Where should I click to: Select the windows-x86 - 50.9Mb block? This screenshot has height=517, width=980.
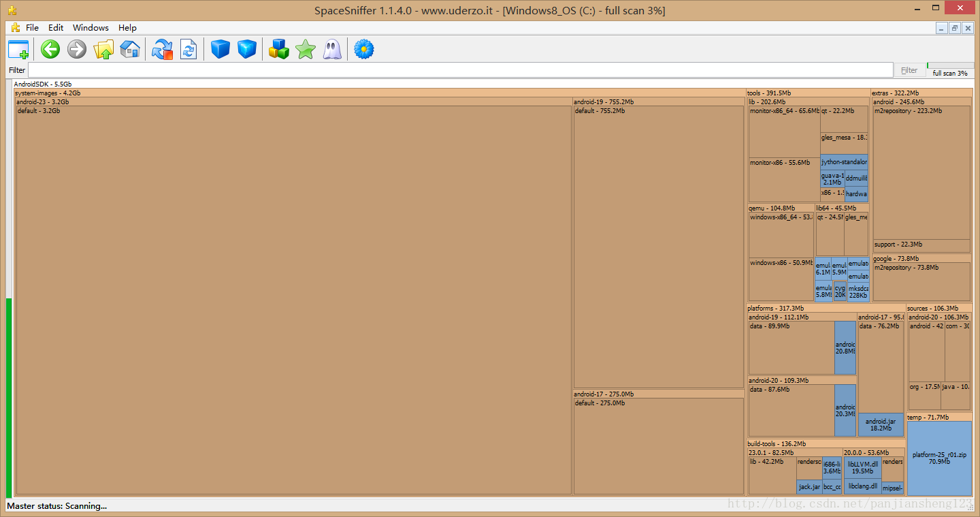point(781,279)
